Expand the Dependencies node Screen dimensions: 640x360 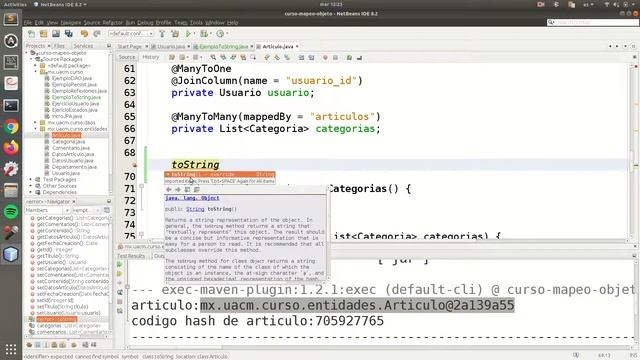31,192
